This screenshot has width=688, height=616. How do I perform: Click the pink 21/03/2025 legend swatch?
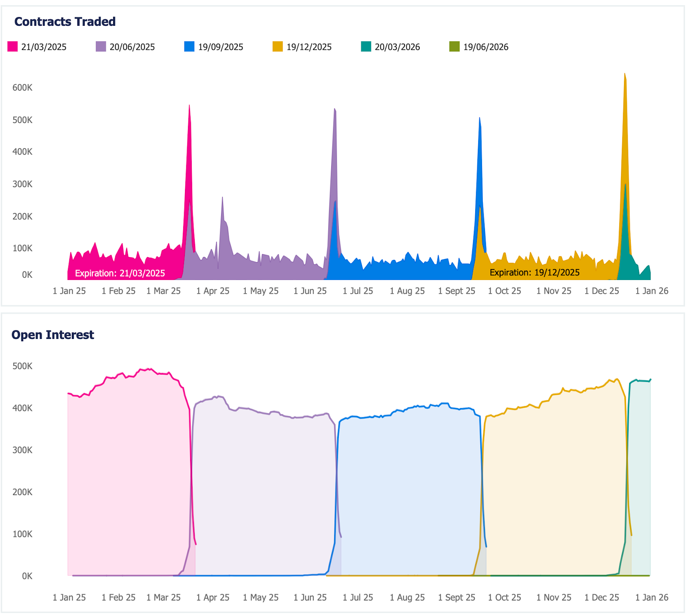tap(12, 46)
